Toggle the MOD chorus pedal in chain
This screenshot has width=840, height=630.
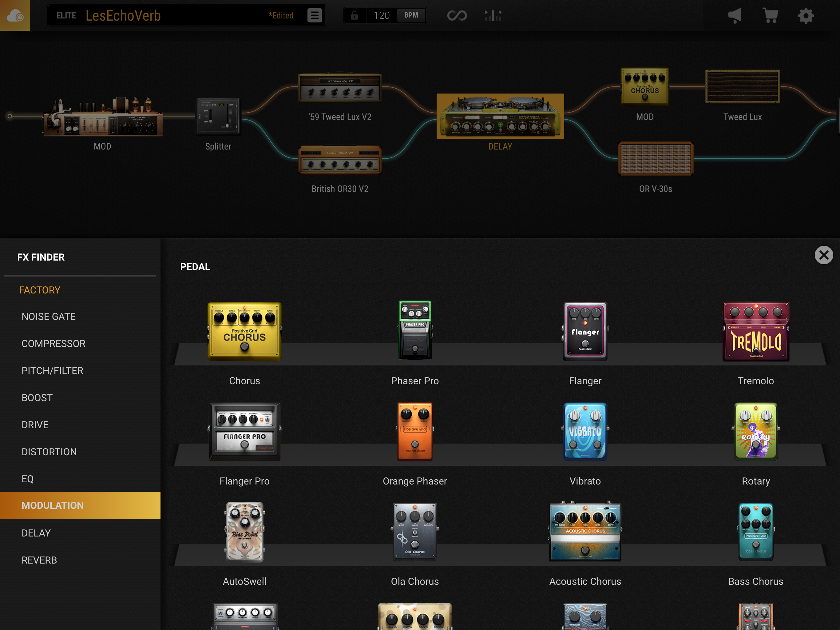point(644,86)
